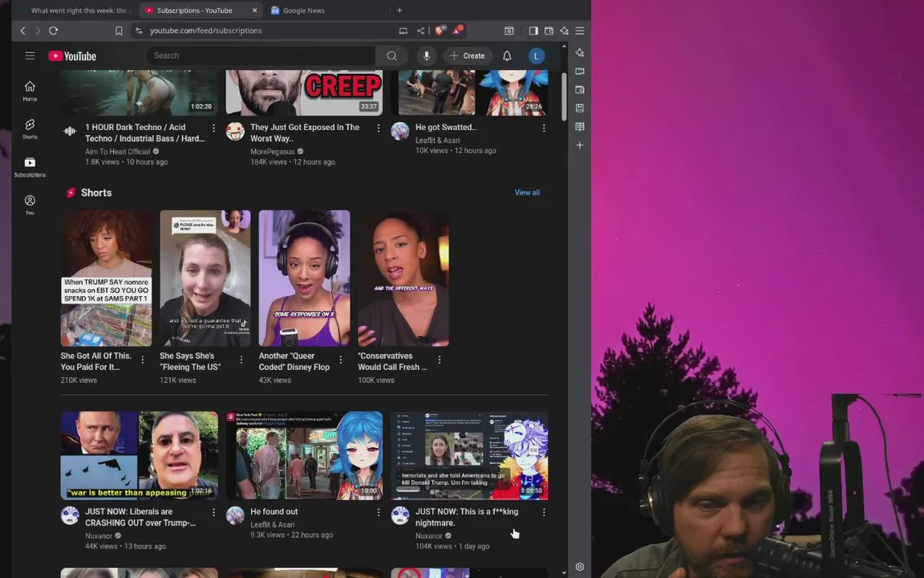Open the He found out video thumbnail

point(304,455)
